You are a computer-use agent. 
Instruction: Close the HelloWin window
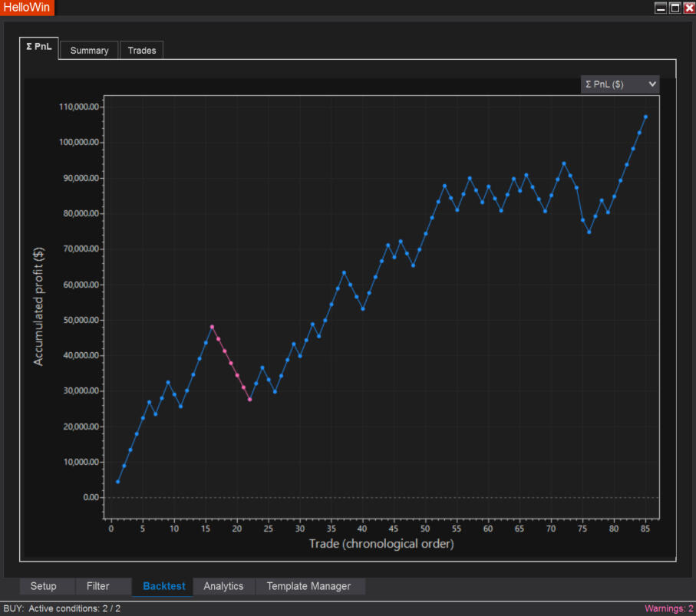click(688, 8)
